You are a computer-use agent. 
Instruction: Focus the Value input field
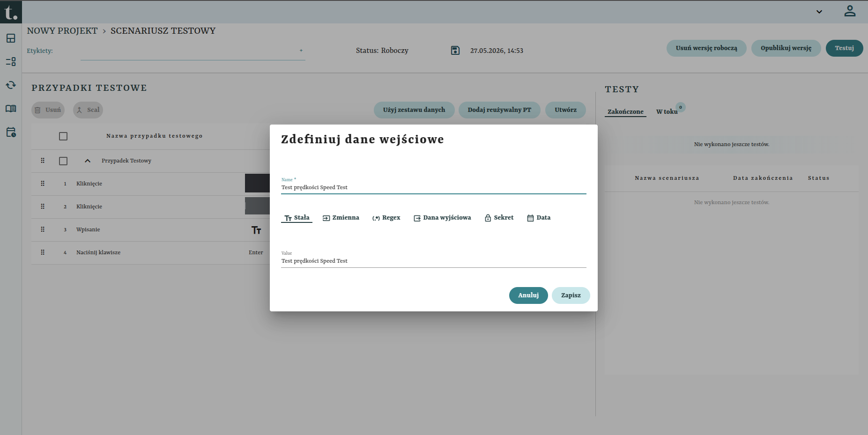pyautogui.click(x=434, y=261)
